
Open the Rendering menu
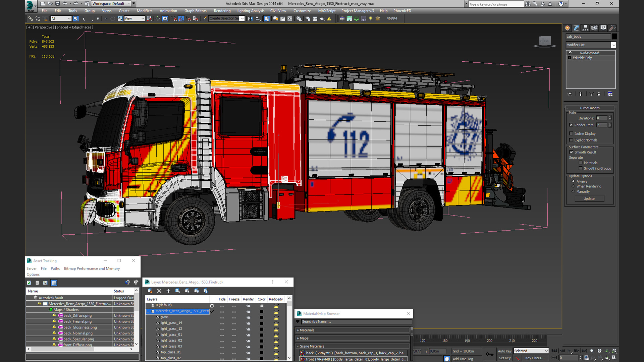[x=222, y=11]
